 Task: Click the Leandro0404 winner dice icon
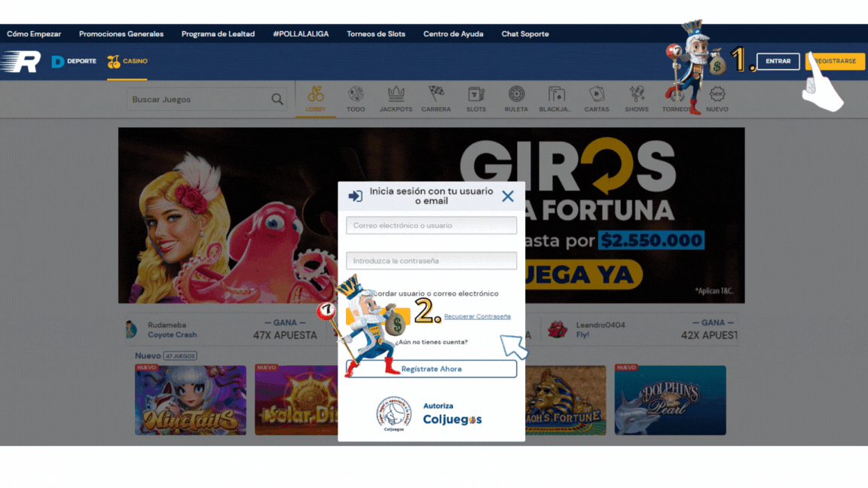558,330
